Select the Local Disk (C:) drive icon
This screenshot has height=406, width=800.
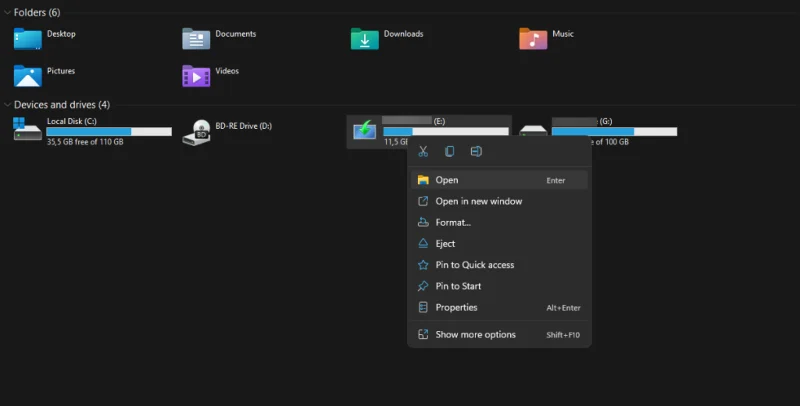(x=28, y=129)
